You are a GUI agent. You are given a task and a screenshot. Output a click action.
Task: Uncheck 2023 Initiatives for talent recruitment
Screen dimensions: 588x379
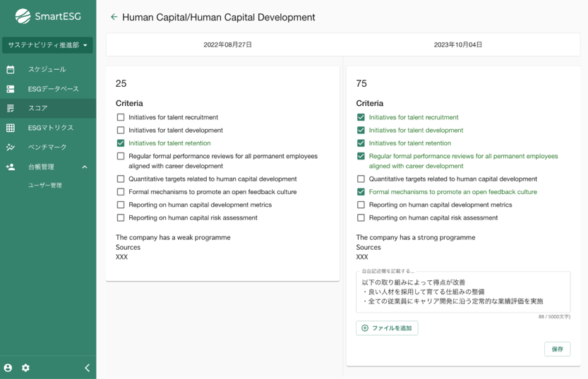[361, 117]
